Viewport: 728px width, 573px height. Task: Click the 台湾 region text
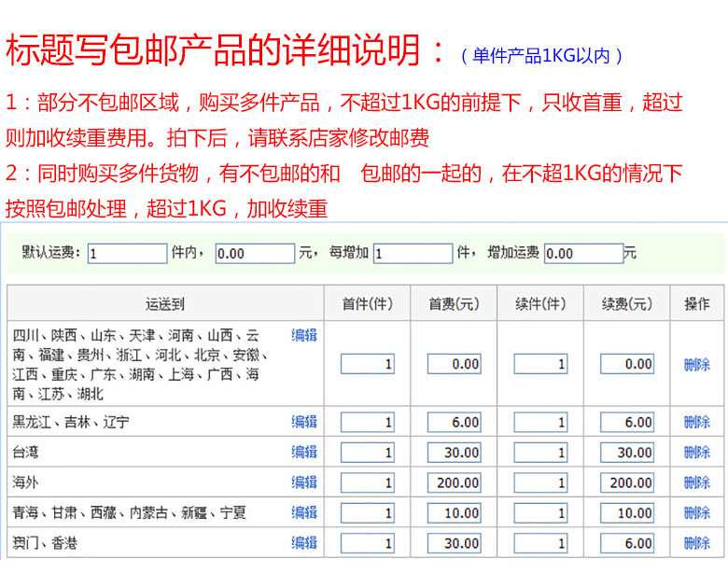point(25,453)
